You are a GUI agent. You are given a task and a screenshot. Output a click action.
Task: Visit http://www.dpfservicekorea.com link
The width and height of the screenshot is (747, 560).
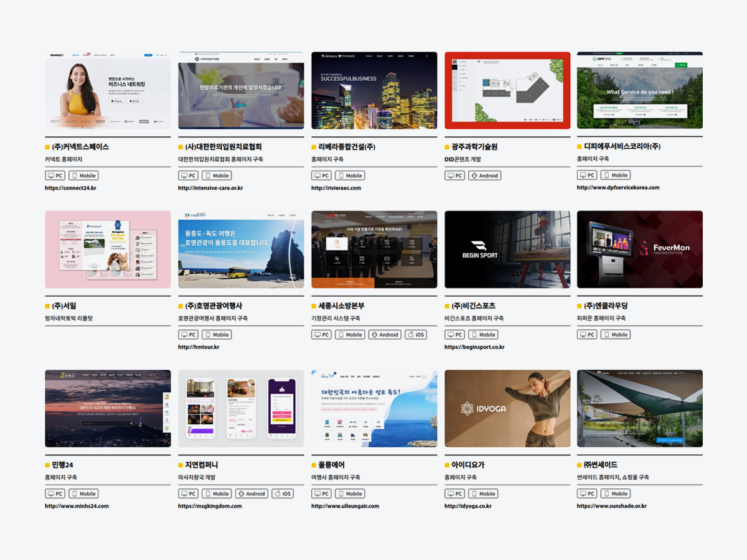pos(618,187)
